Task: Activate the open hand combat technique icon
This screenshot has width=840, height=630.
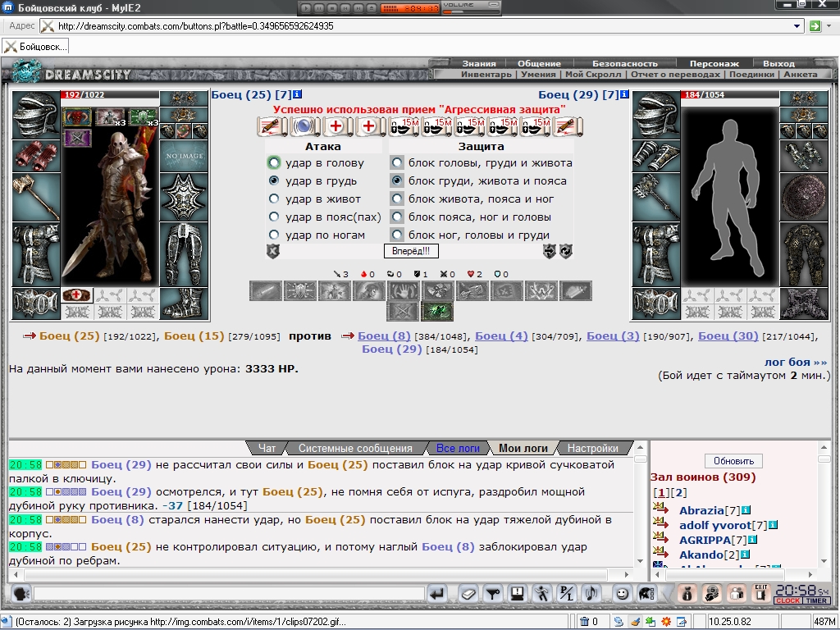Action: [403, 291]
